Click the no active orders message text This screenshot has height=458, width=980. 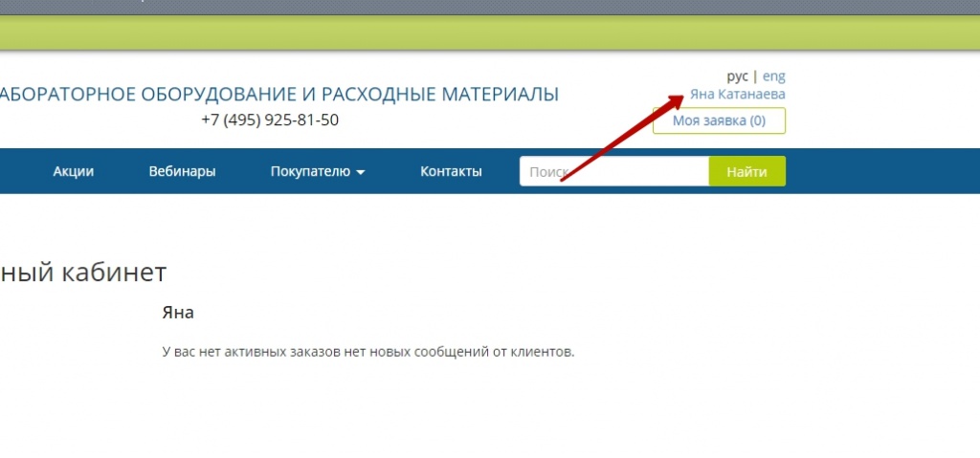coord(368,352)
